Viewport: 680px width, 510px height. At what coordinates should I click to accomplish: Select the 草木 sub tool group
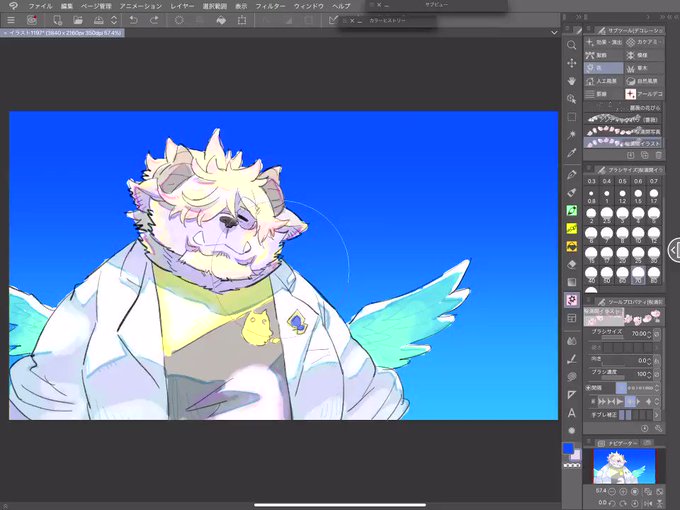(x=644, y=68)
